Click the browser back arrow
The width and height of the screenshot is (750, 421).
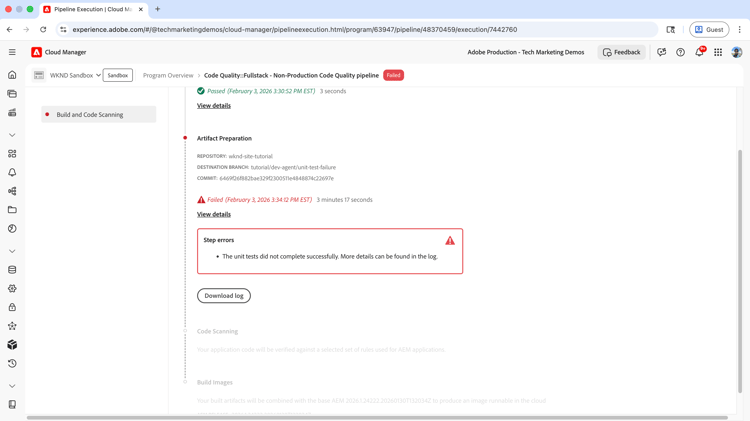[10, 30]
